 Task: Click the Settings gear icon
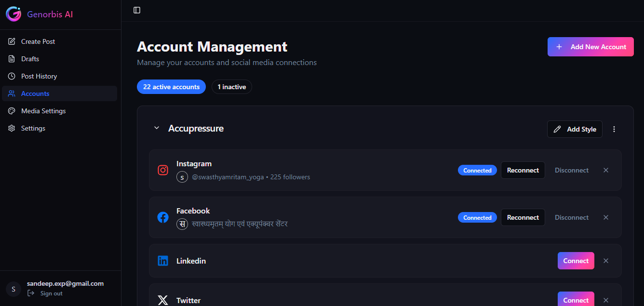(12, 128)
